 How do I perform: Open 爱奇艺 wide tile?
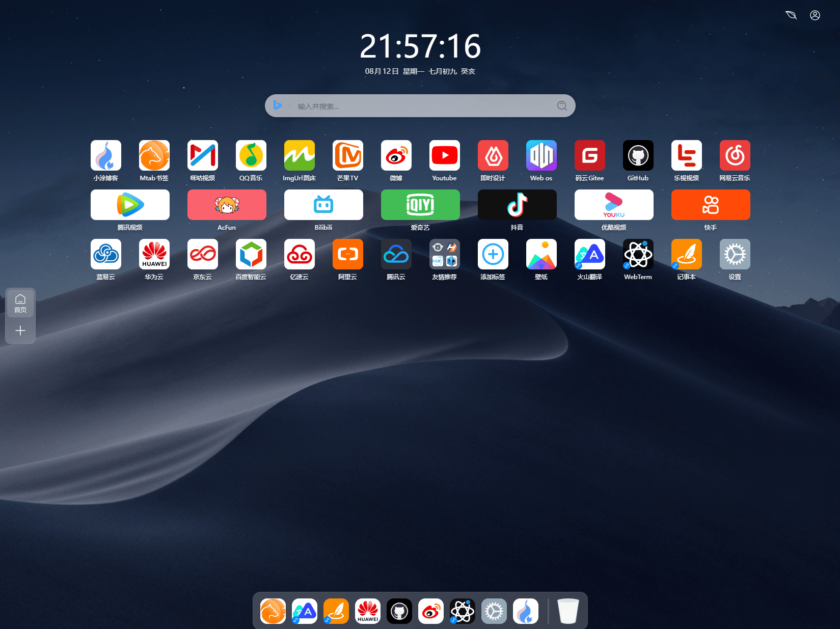(420, 205)
